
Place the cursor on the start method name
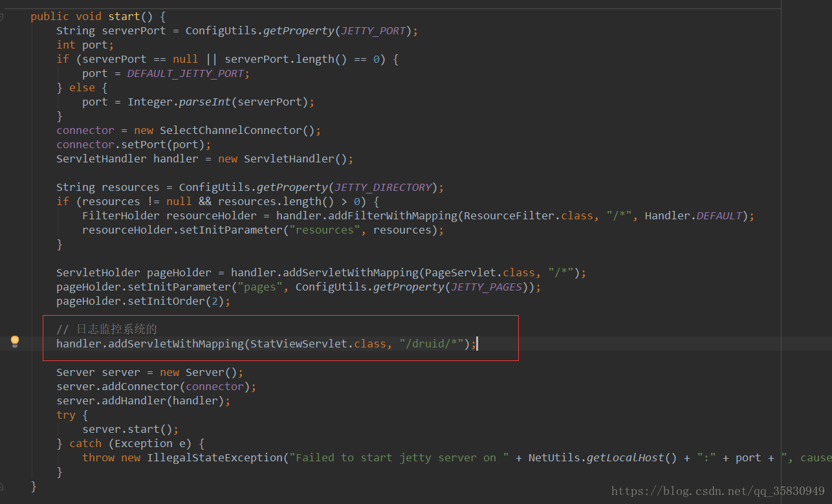click(x=124, y=16)
